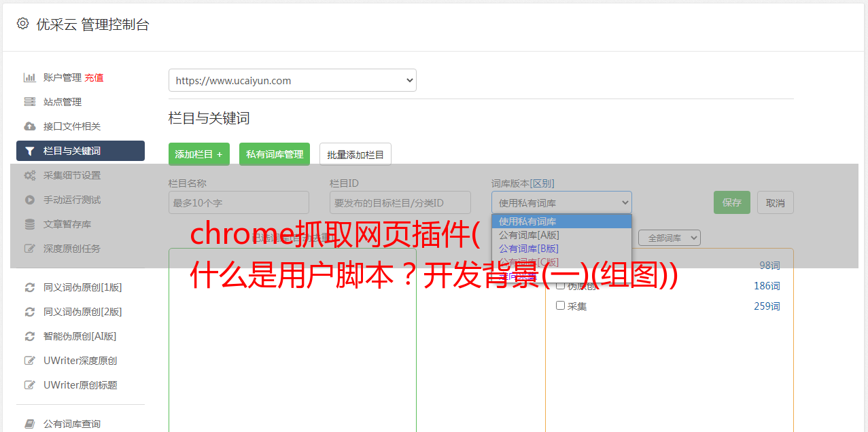Open 私有词库管理

click(x=275, y=154)
